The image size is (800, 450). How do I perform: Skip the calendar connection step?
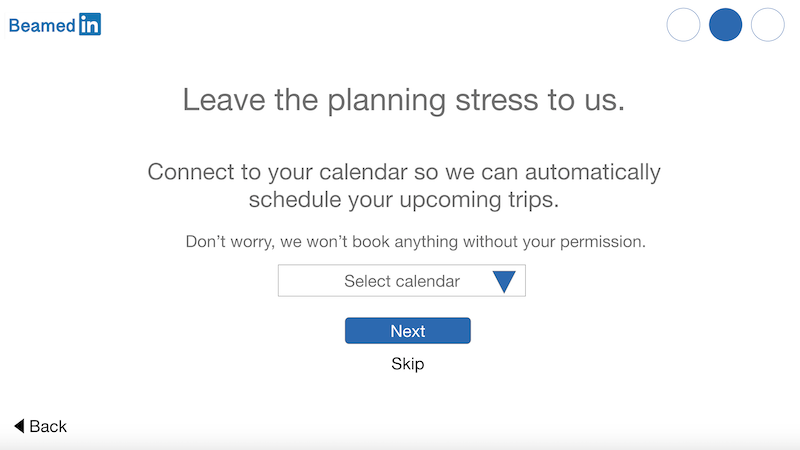click(x=408, y=364)
